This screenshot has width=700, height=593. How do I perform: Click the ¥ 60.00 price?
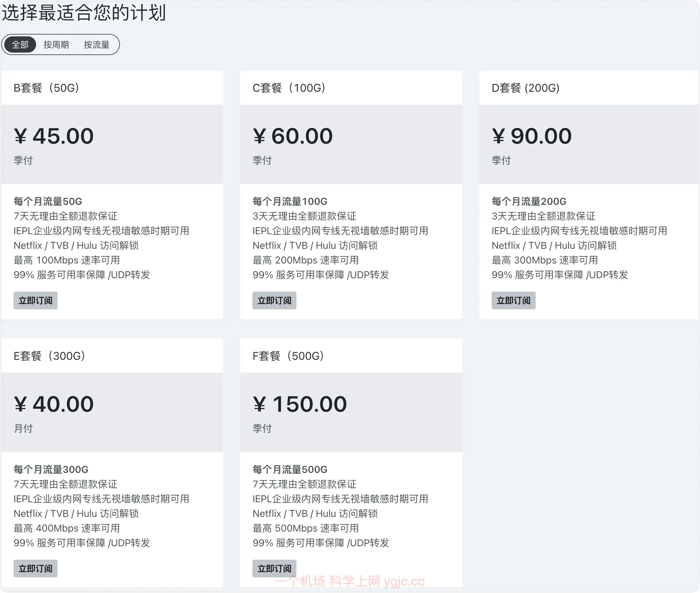(x=293, y=136)
